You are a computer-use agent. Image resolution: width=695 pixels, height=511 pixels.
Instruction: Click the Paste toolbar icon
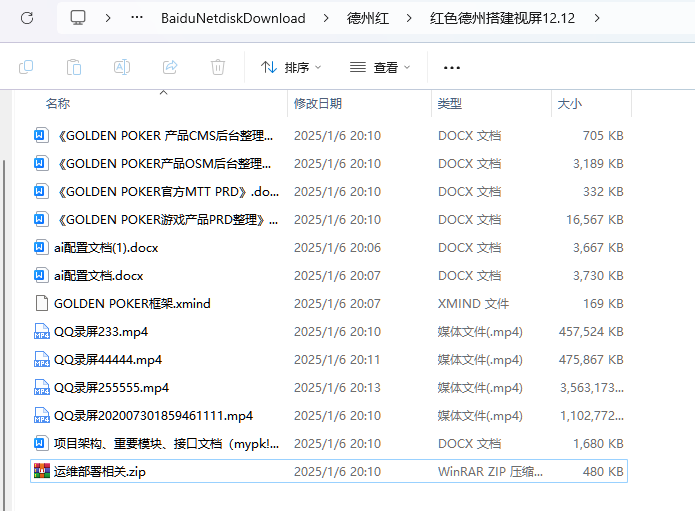click(74, 67)
